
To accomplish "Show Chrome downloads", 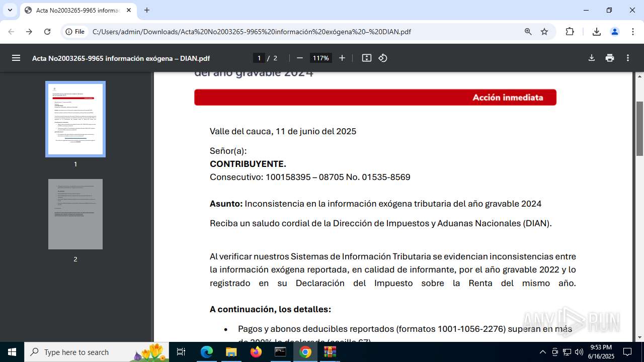I will pos(597,32).
